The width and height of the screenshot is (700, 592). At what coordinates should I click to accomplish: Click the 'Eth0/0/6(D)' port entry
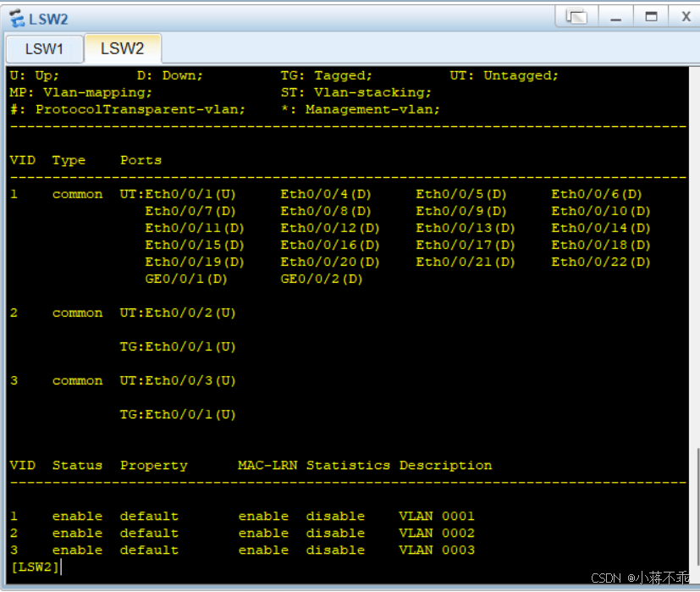[597, 194]
